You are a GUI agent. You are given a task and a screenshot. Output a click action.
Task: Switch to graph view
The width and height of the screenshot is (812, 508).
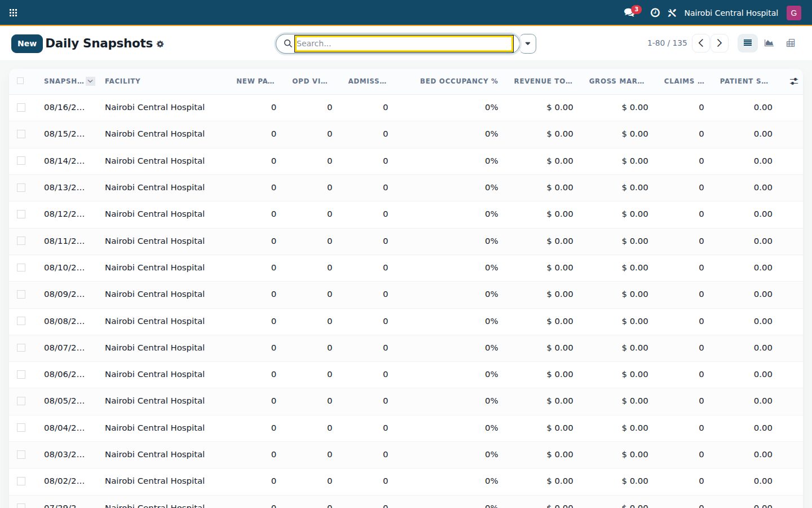tap(769, 43)
